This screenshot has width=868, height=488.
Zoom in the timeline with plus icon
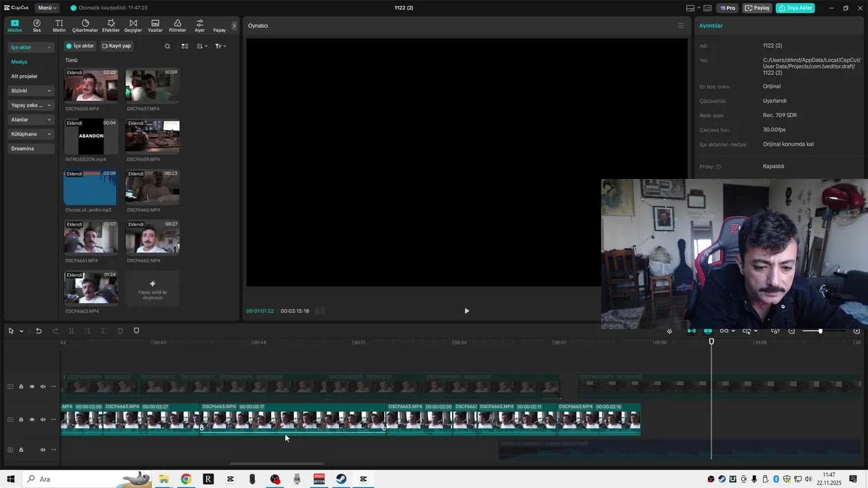pos(856,331)
